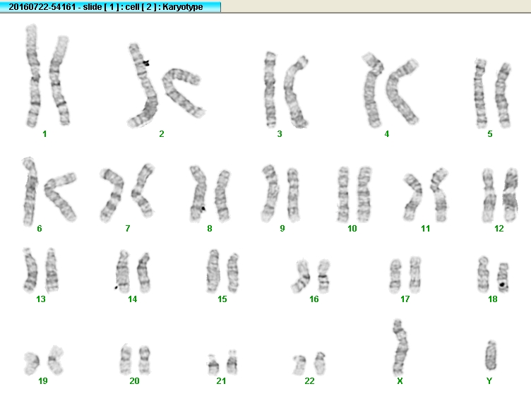Select chromosome pair 12 image
This screenshot has height=420, width=531.
click(x=500, y=195)
